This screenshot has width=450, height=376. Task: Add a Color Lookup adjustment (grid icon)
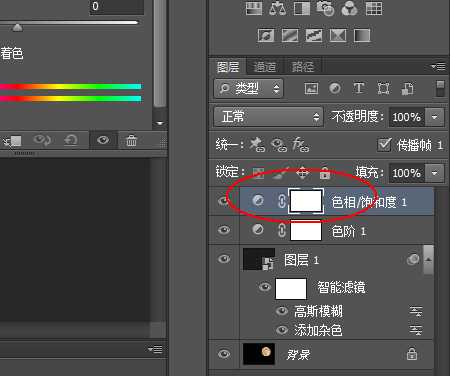pyautogui.click(x=374, y=8)
